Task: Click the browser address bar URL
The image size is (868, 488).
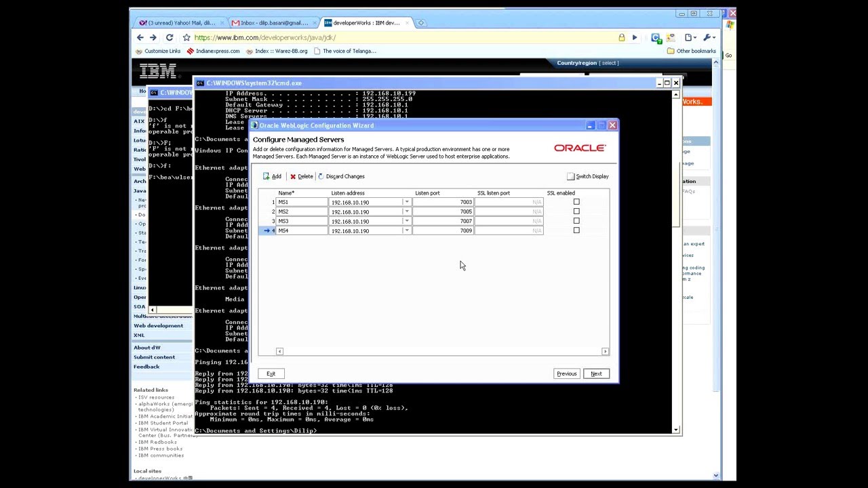Action: [265, 38]
